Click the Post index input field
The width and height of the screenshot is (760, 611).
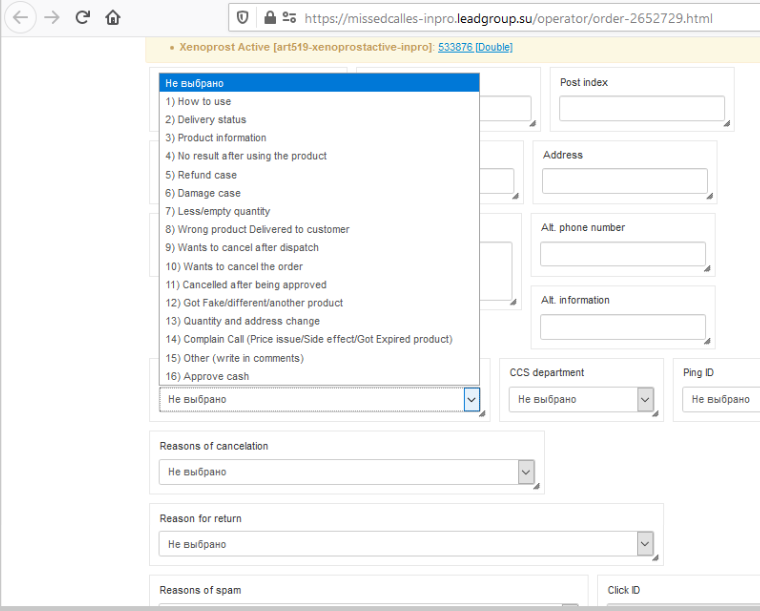click(x=642, y=108)
